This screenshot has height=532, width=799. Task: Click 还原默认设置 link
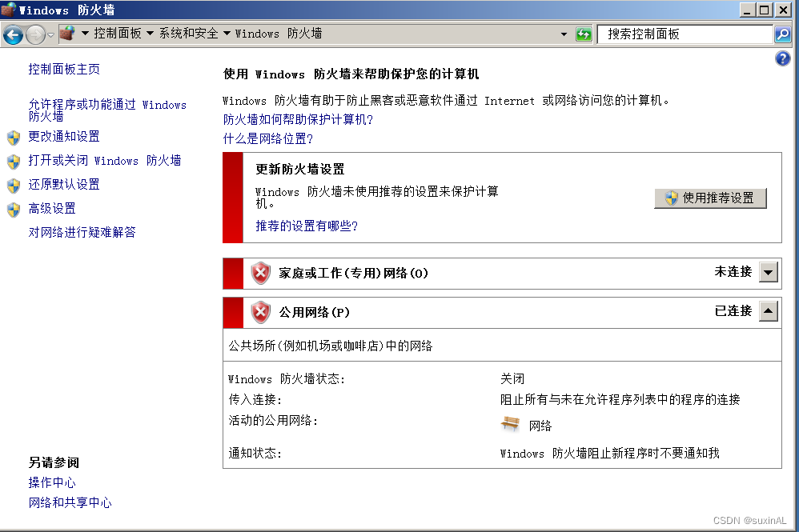coord(64,184)
